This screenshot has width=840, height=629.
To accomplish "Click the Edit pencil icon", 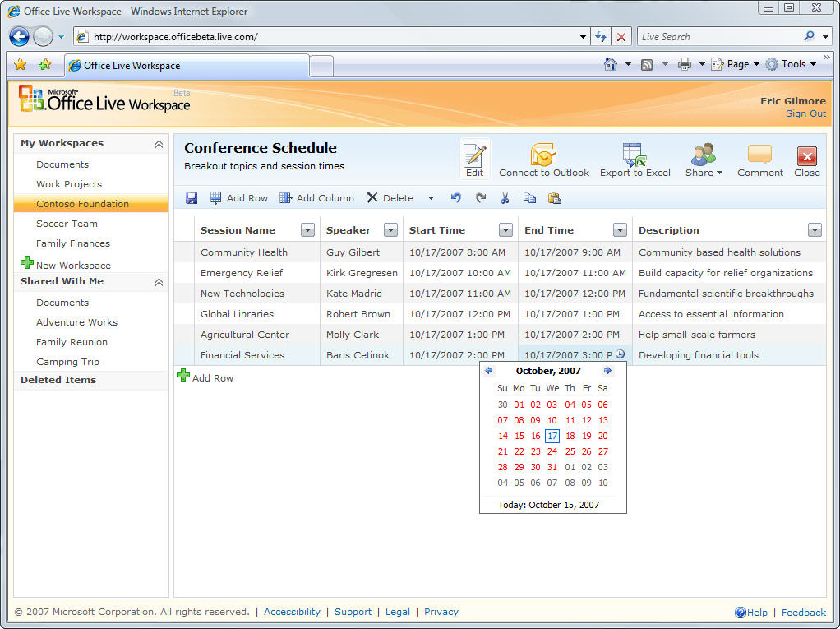I will click(x=474, y=160).
